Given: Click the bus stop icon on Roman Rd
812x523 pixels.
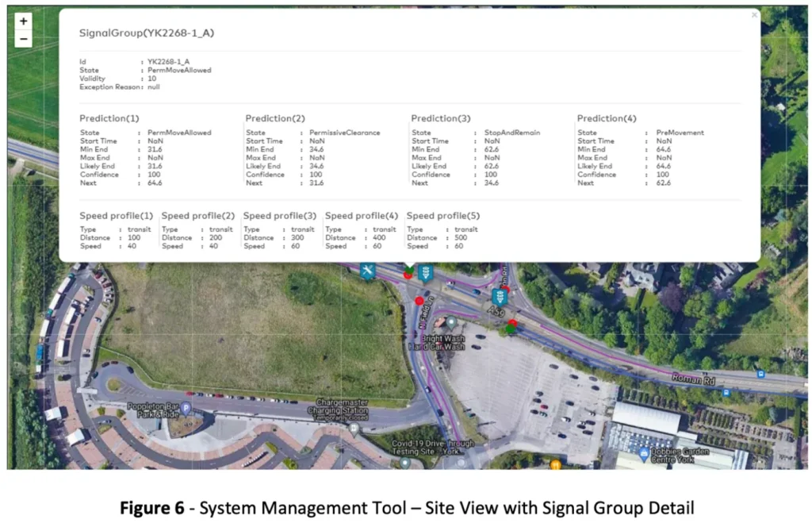Looking at the screenshot, I should point(760,373).
